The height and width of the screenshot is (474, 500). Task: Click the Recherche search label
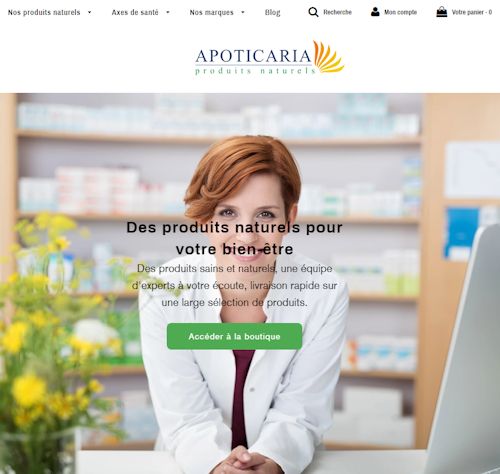tap(337, 12)
